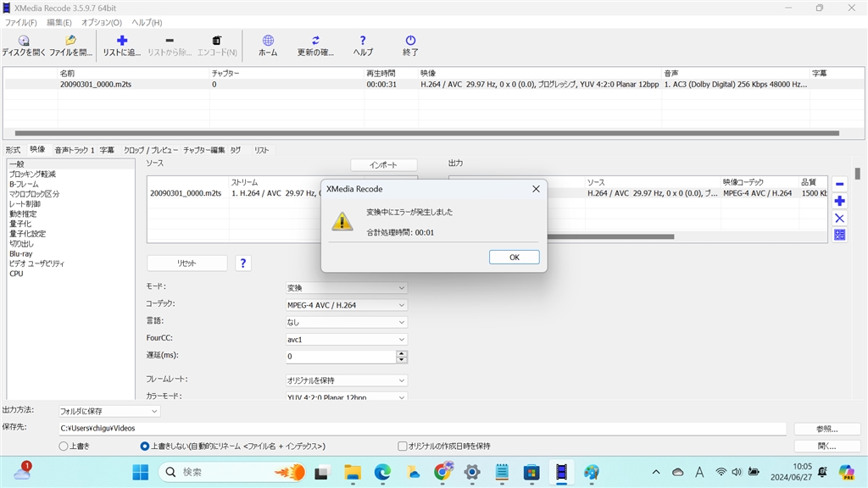Click 参照... browse button

point(827,429)
